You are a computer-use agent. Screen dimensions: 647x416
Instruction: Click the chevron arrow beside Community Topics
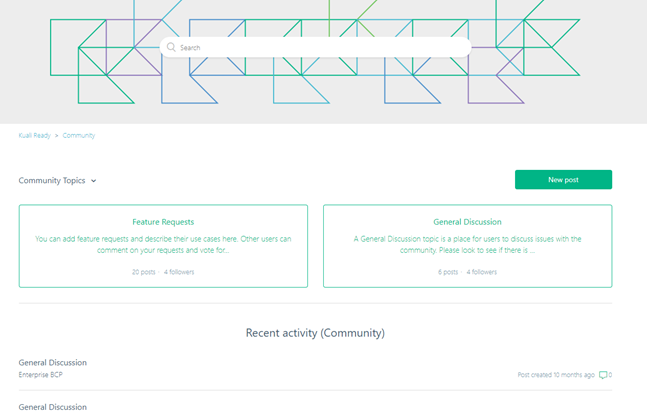click(94, 181)
